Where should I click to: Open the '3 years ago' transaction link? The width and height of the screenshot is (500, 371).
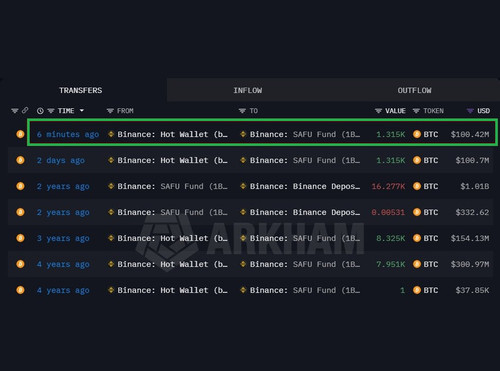pos(63,238)
